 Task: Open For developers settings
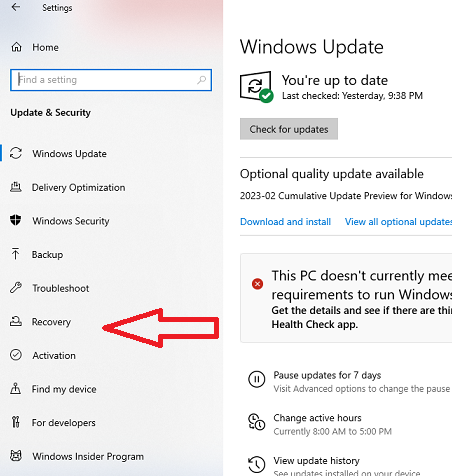[x=64, y=423]
